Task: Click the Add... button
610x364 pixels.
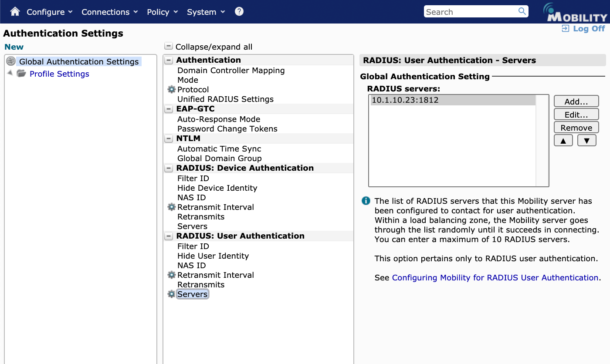Action: [x=576, y=101]
